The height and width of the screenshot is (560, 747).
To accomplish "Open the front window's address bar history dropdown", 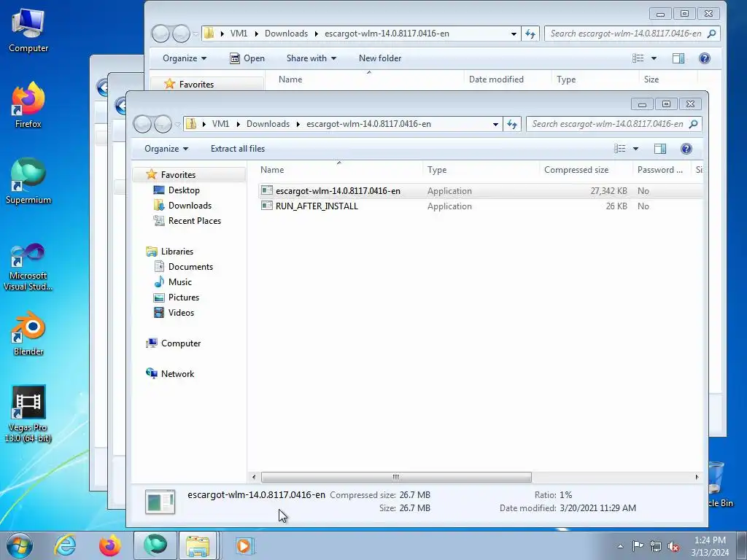I will click(x=495, y=124).
